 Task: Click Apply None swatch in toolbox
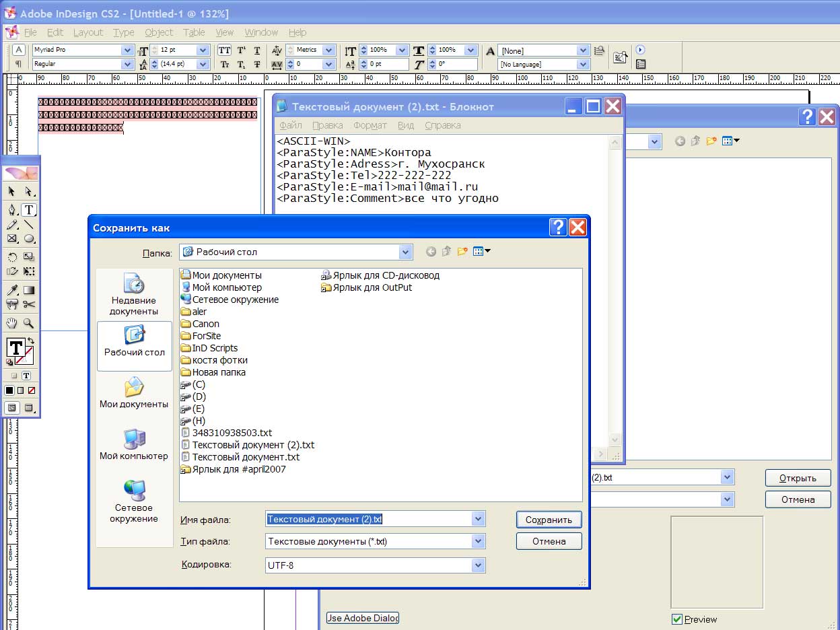tap(31, 390)
